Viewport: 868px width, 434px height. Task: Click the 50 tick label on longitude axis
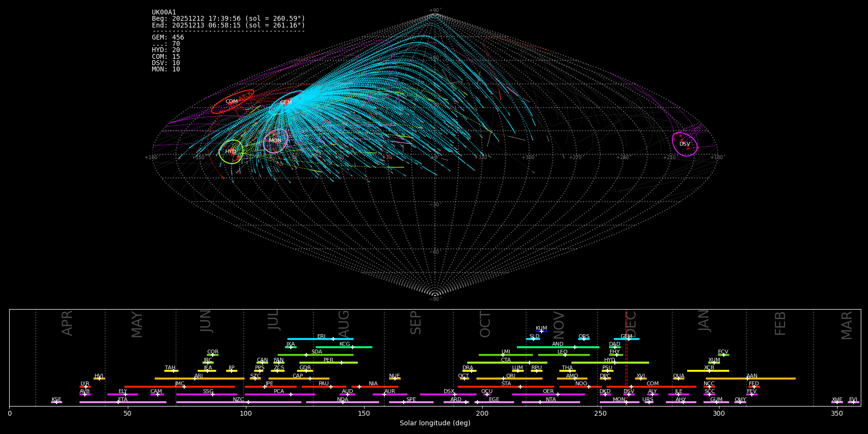(128, 414)
